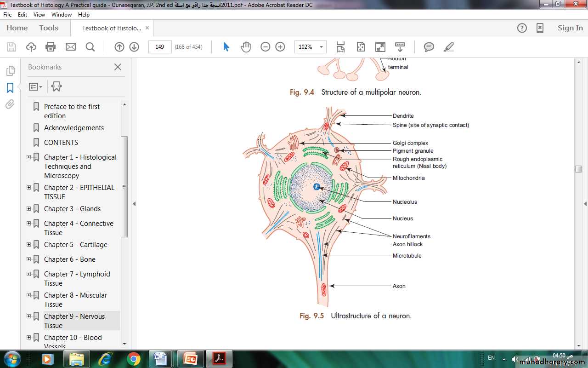Toggle the Page Thumbnails panel
The image size is (588, 368).
point(10,71)
